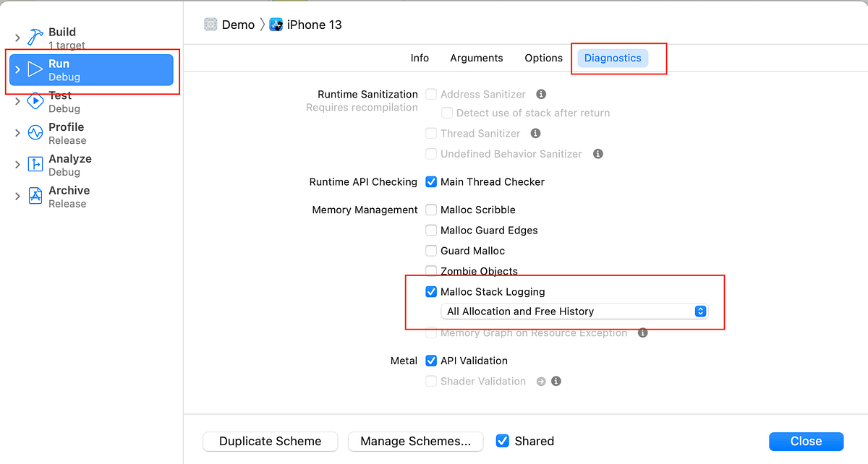Select iPhone 13 in the destination bar
This screenshot has height=464, width=868.
(x=313, y=24)
